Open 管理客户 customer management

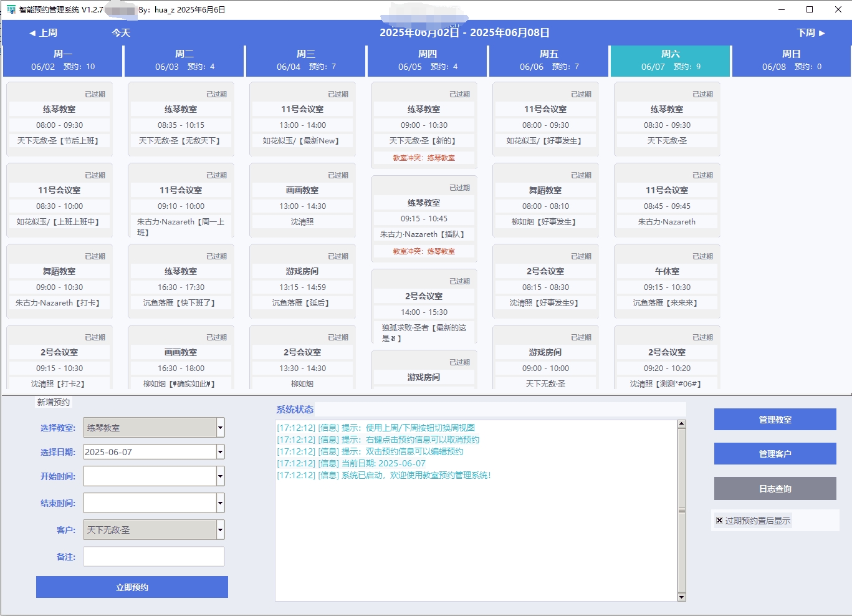coord(775,453)
